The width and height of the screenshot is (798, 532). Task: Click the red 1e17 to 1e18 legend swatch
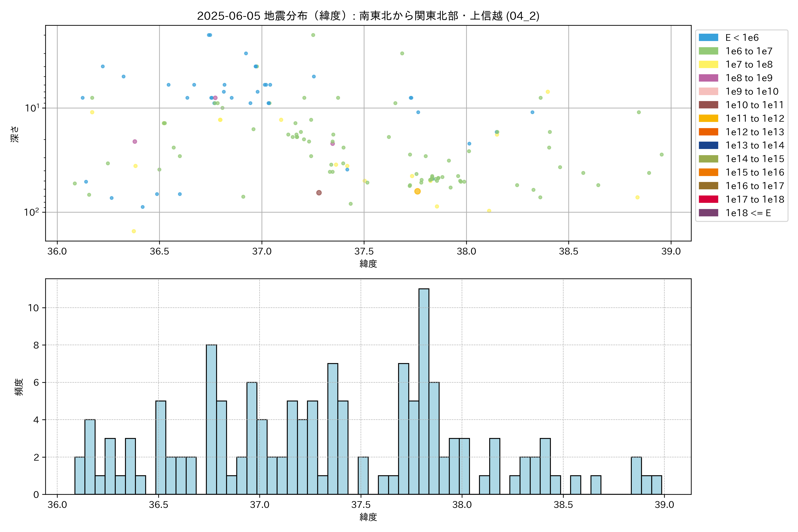click(x=708, y=199)
